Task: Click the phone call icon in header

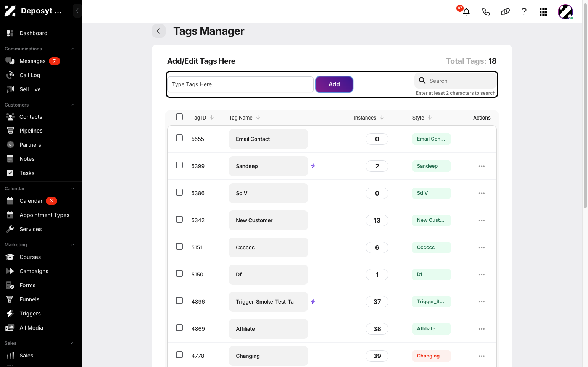Action: click(x=486, y=12)
